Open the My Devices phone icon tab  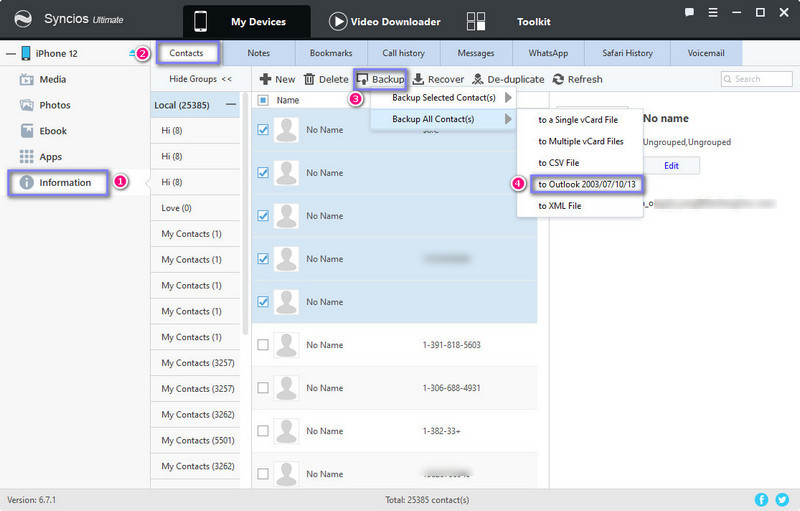tap(201, 21)
